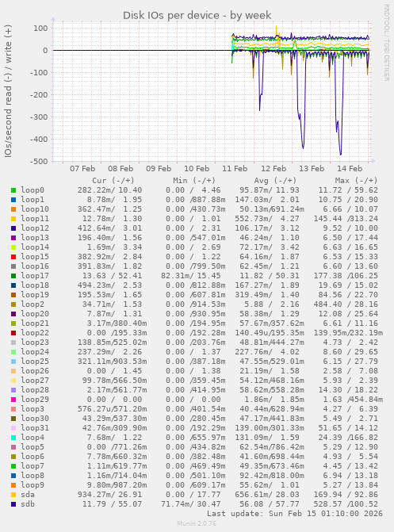The image size is (394, 532).
Task: Click the y-axis title IOs/second read write
Action: point(8,91)
